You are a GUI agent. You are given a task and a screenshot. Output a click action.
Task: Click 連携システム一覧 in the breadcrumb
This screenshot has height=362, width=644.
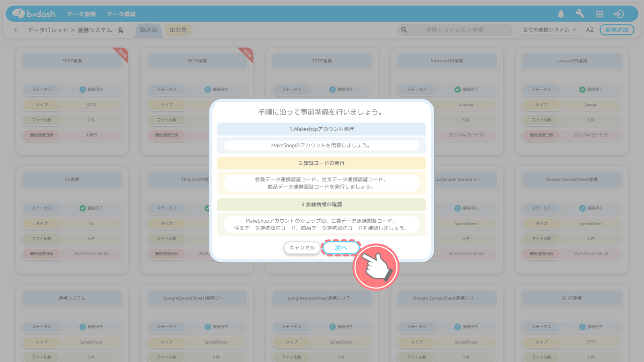point(101,30)
